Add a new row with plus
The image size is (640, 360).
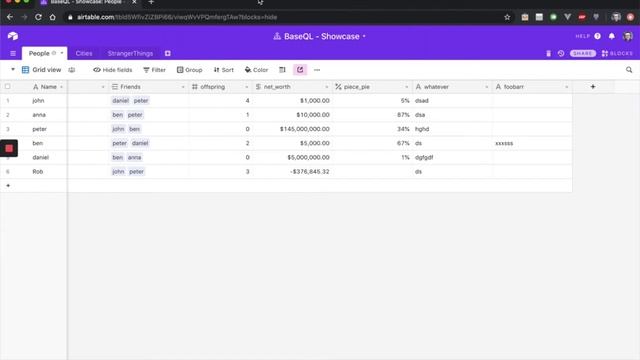pos(8,185)
